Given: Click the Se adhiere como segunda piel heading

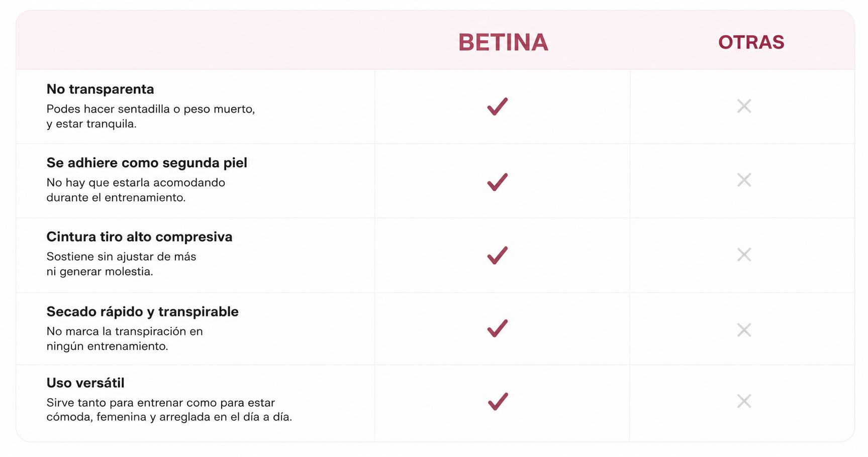Looking at the screenshot, I should 147,163.
